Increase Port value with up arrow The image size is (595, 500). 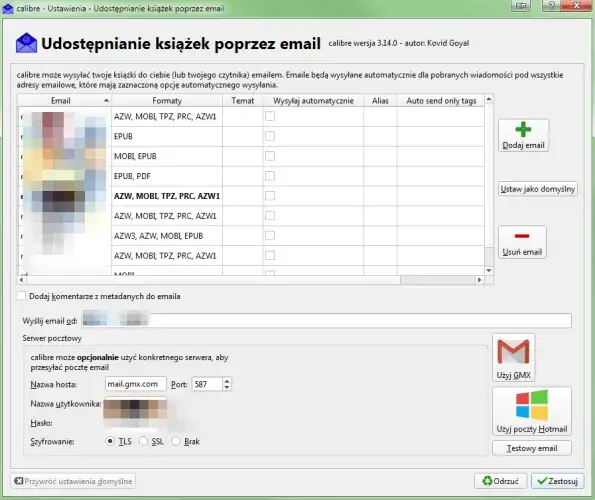pos(227,381)
